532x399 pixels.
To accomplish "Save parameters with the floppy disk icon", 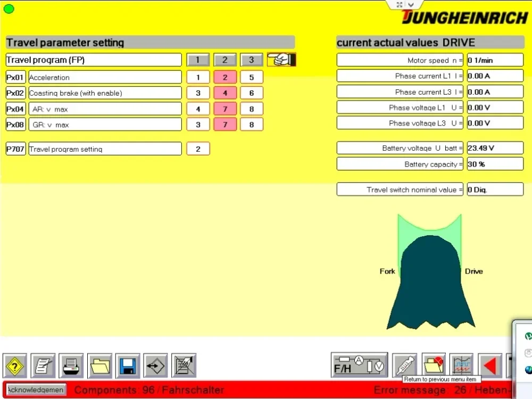I will coord(128,365).
